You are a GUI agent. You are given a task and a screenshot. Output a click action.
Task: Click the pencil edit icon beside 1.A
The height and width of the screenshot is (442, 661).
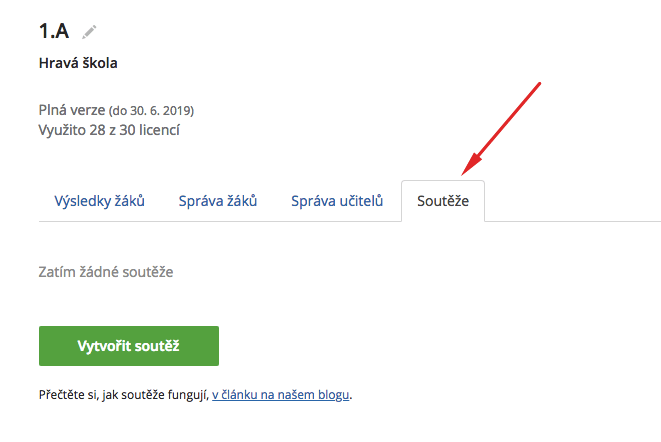[89, 32]
